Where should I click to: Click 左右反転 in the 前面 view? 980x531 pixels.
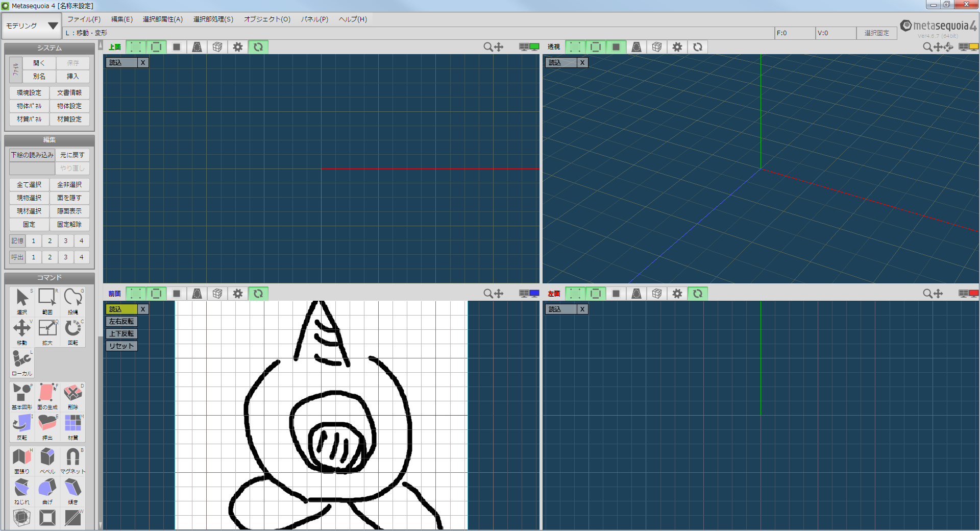(121, 322)
